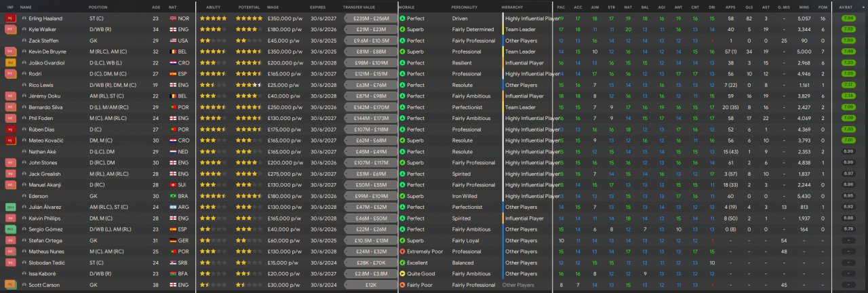
Task: Click Scott Carson's £12K transfer value
Action: pos(371,285)
